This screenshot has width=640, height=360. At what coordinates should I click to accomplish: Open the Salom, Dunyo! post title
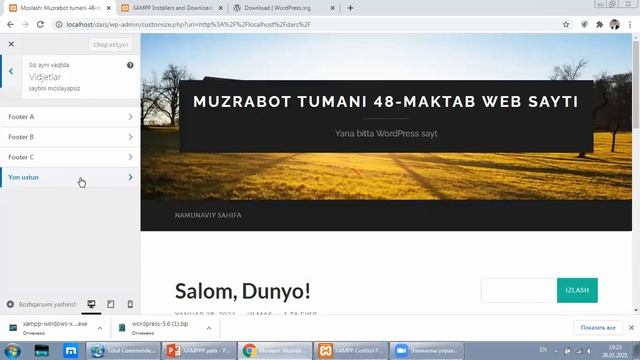(x=242, y=291)
